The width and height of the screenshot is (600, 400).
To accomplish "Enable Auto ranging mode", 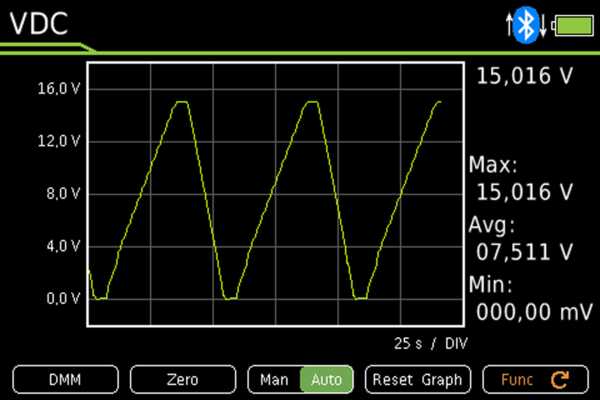I will pyautogui.click(x=326, y=380).
